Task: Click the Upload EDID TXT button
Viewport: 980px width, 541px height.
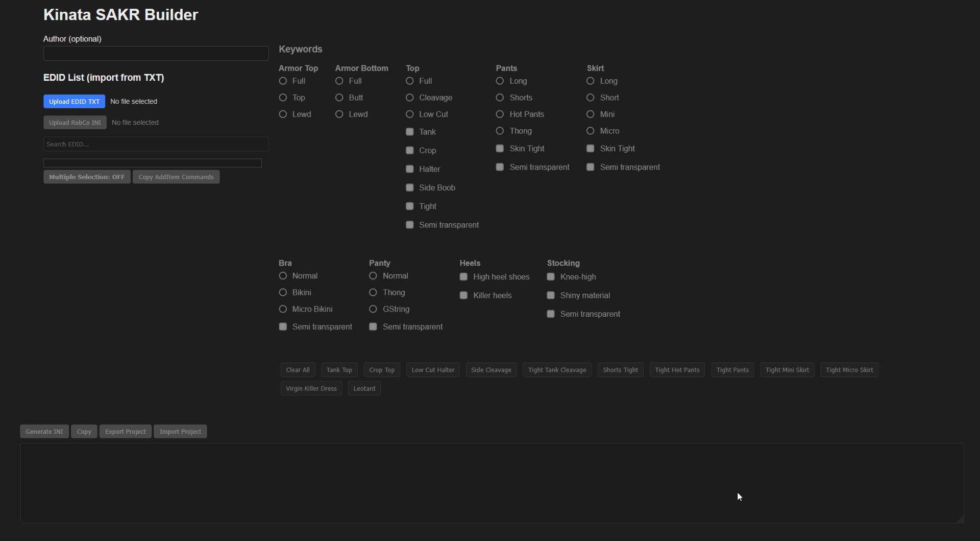Action: pyautogui.click(x=74, y=102)
